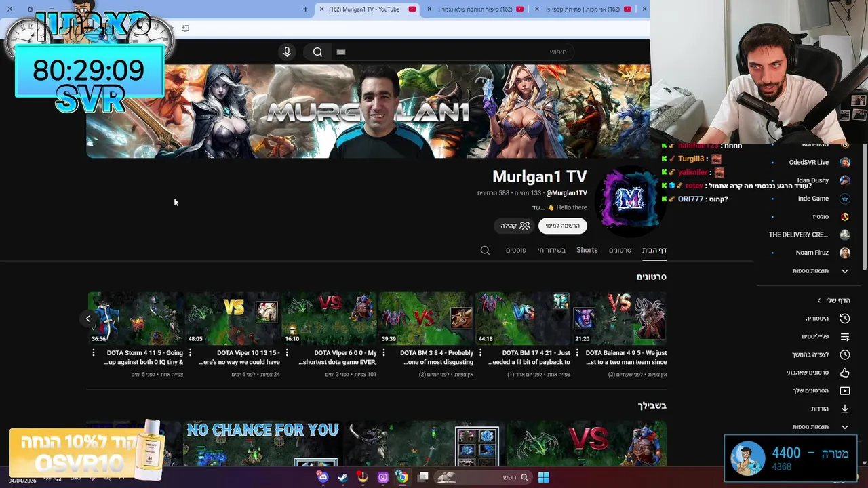Screen dimensions: 868x488
Task: Open the 'פוסטים' posts channel tab
Action: (516, 250)
